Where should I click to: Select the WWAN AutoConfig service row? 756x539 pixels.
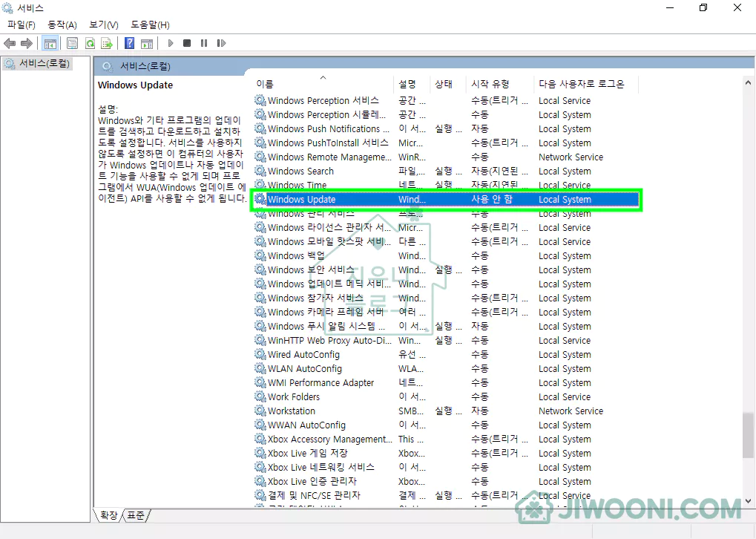pos(446,425)
